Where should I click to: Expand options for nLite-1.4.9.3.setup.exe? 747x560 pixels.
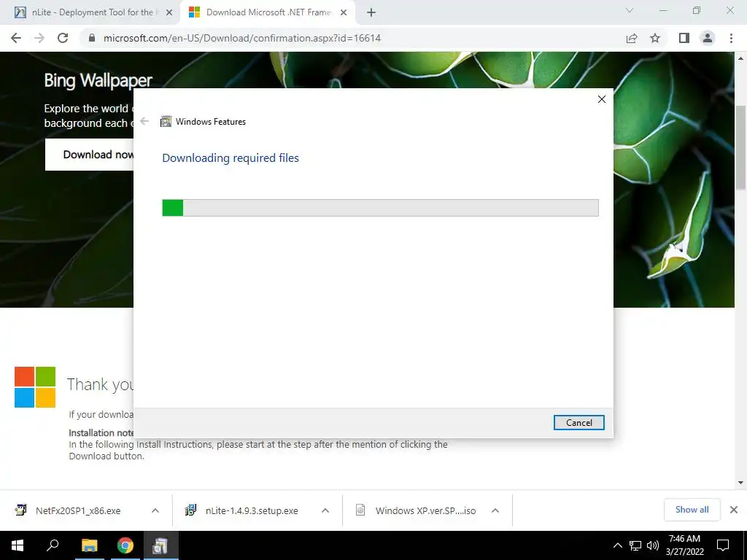325,510
